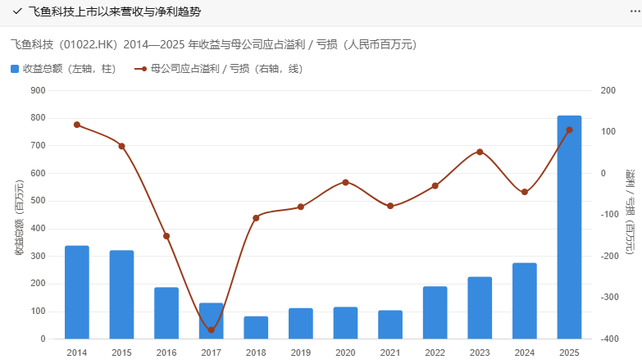Toggle the 母公司应占溢利 / 亏损 legend line entry
The width and height of the screenshot is (642, 364).
pos(219,69)
